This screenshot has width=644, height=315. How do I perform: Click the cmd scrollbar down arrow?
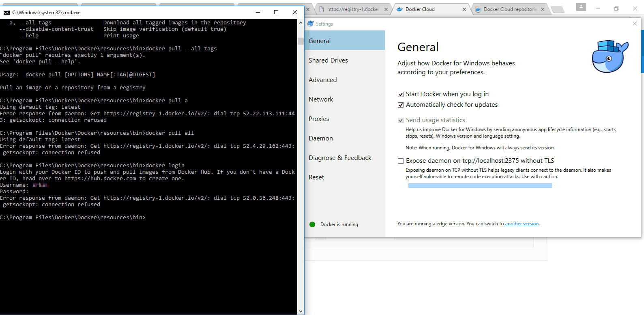(301, 311)
